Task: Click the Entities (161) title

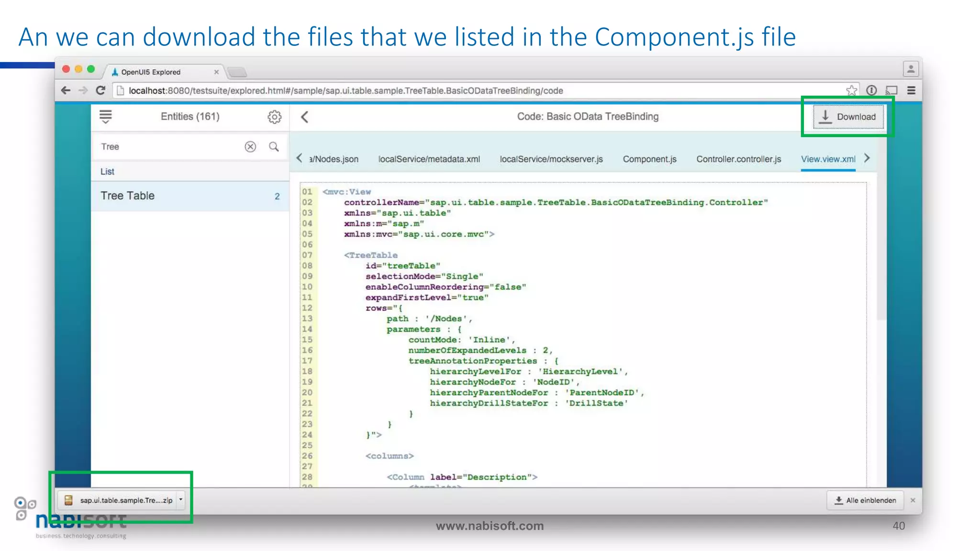Action: tap(190, 117)
